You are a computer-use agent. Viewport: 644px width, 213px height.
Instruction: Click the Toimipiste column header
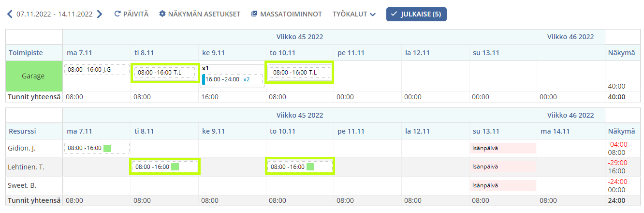(25, 52)
